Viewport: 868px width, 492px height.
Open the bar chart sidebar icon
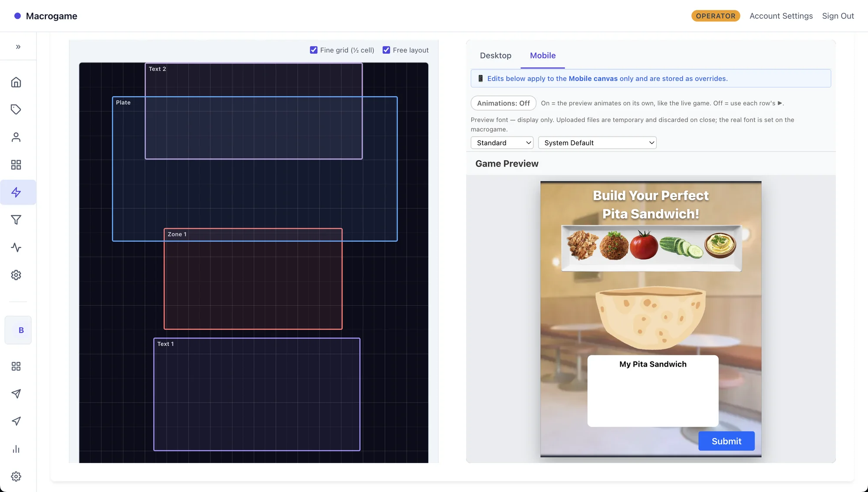point(16,449)
